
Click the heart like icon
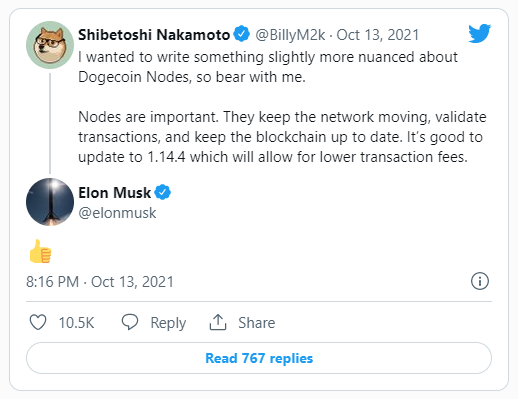coord(38,322)
